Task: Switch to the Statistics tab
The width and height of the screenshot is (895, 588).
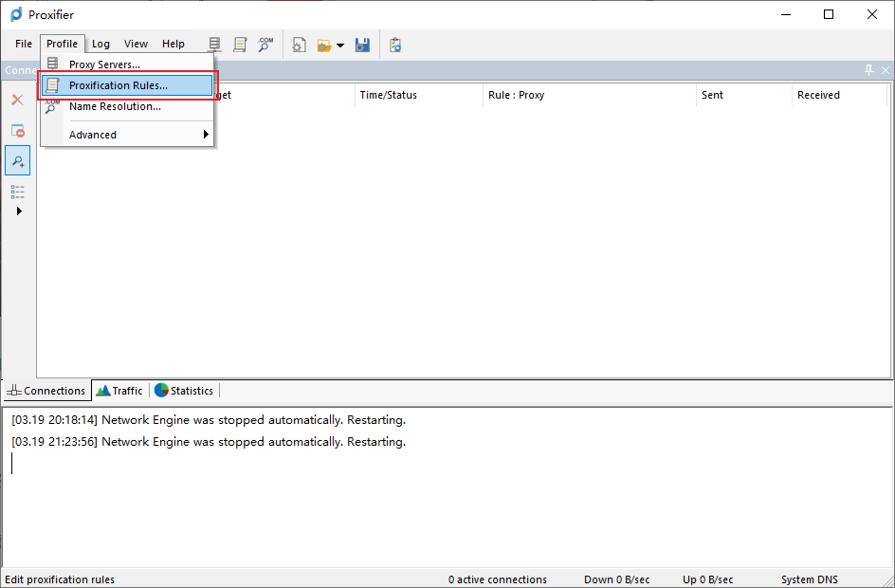Action: [184, 391]
